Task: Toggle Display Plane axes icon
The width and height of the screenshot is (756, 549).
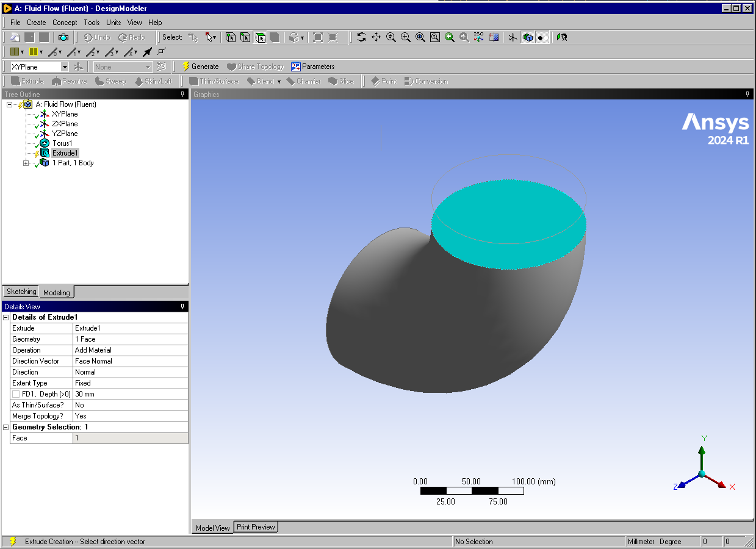Action: click(x=513, y=37)
